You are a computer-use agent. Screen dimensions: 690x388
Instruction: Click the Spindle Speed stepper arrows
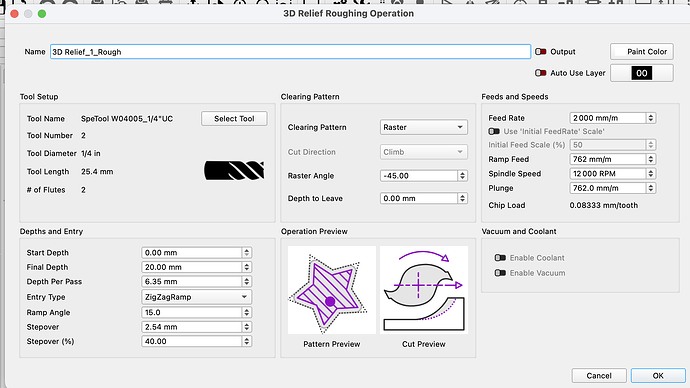click(651, 174)
